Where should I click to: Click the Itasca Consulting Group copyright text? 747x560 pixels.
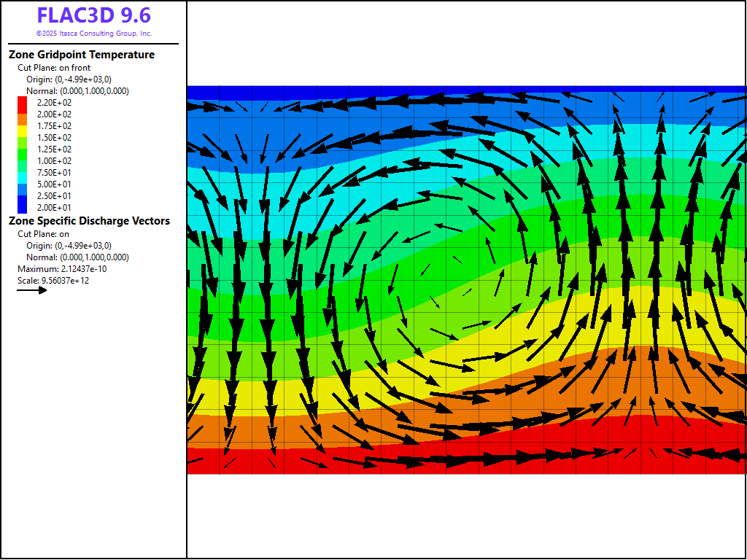tap(94, 34)
